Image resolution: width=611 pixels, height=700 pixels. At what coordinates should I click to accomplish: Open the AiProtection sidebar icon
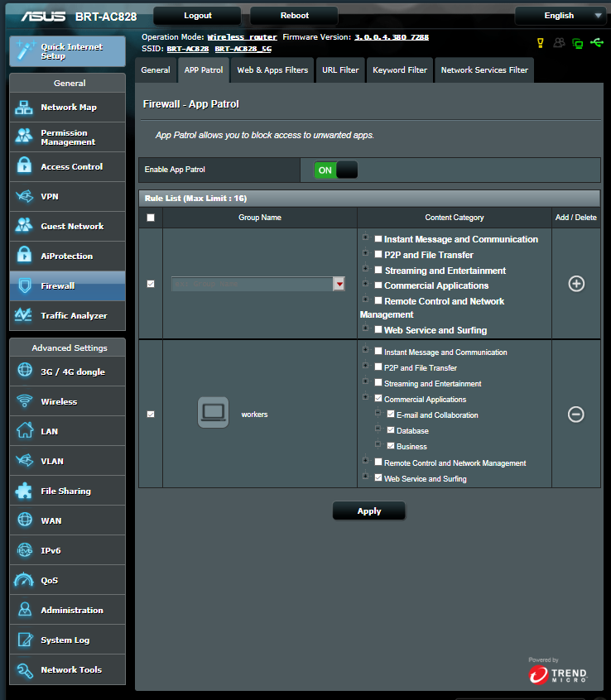point(25,256)
